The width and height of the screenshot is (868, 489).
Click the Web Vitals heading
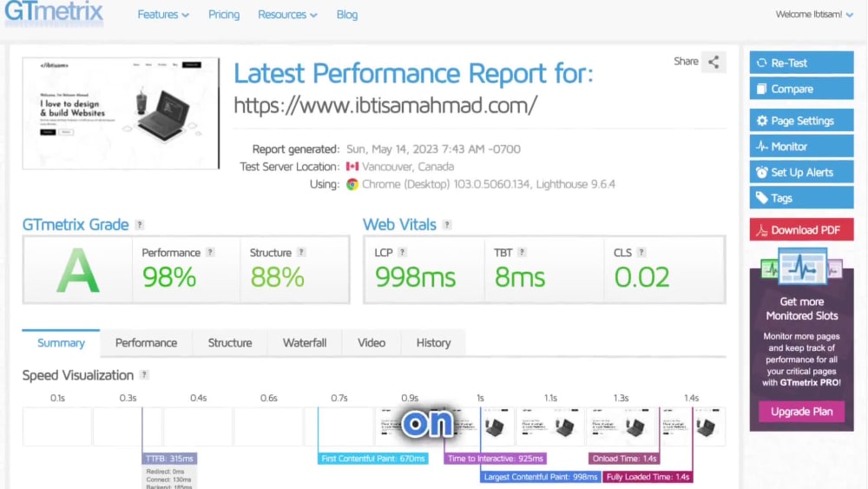pyautogui.click(x=399, y=225)
